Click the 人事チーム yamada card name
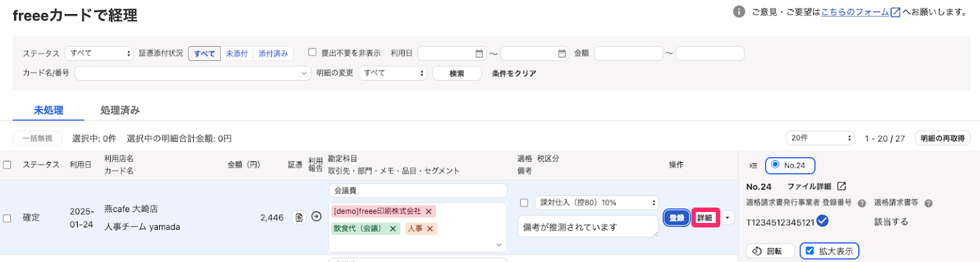 [142, 227]
